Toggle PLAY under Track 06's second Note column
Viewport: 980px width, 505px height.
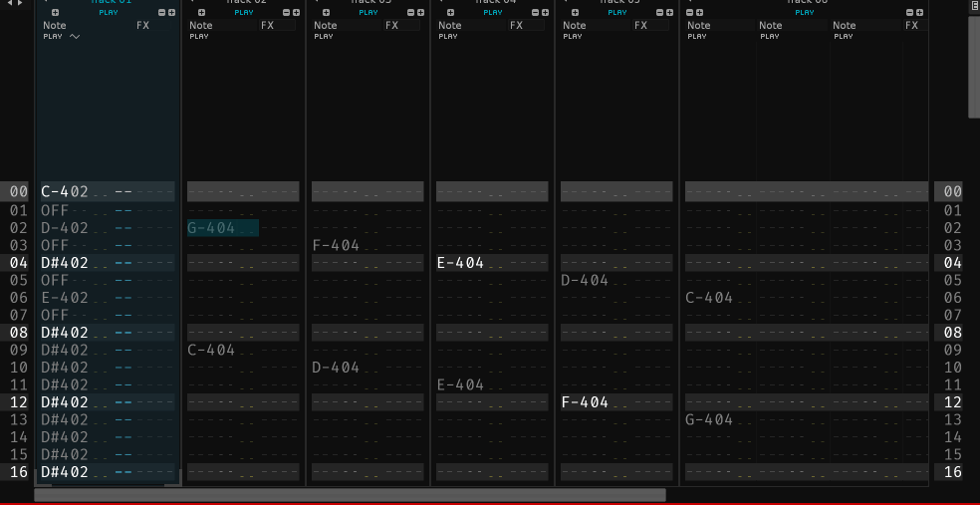[x=771, y=36]
